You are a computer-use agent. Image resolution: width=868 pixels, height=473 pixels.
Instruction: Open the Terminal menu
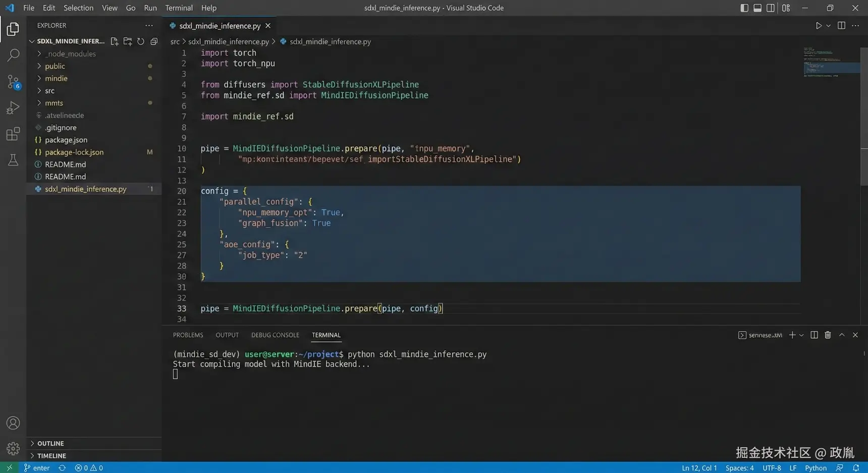coord(179,8)
